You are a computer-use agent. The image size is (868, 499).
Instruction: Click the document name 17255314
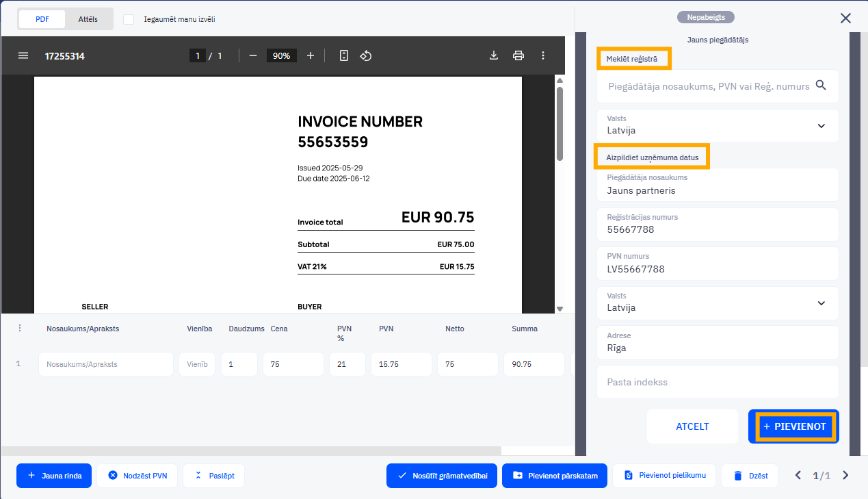(65, 56)
